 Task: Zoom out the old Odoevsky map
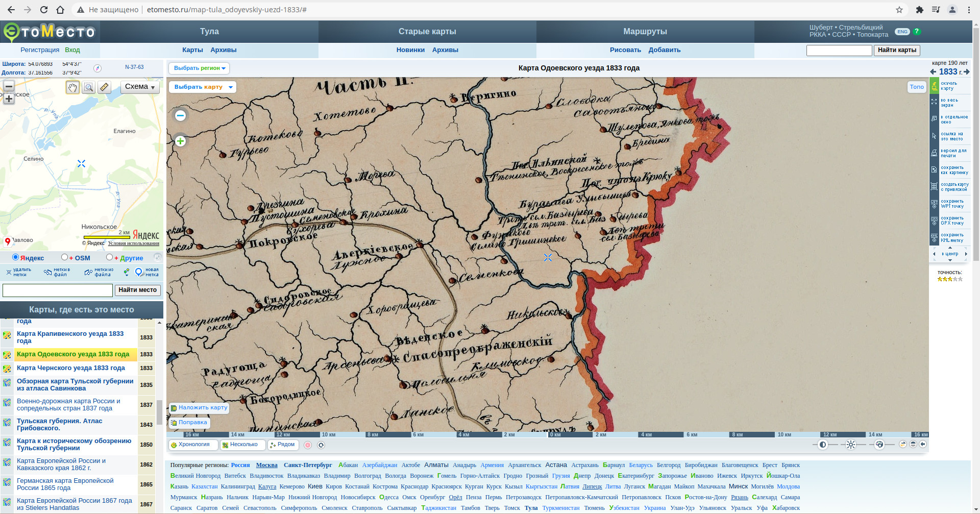(x=180, y=115)
